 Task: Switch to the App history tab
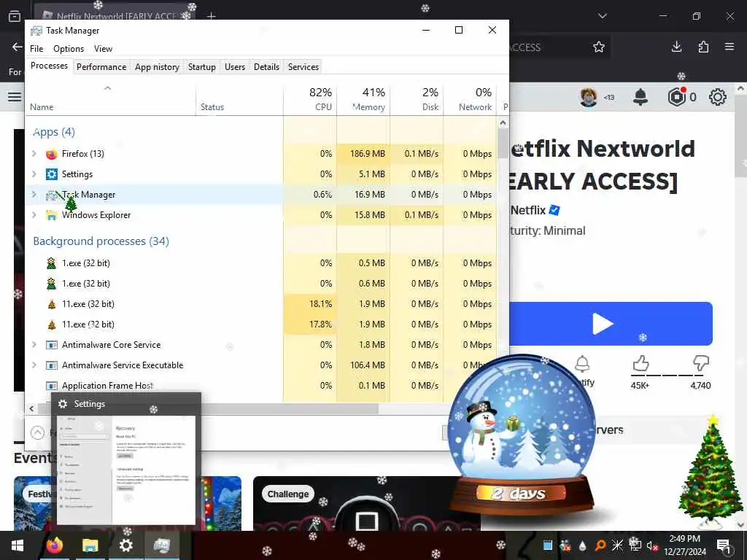pos(157,67)
